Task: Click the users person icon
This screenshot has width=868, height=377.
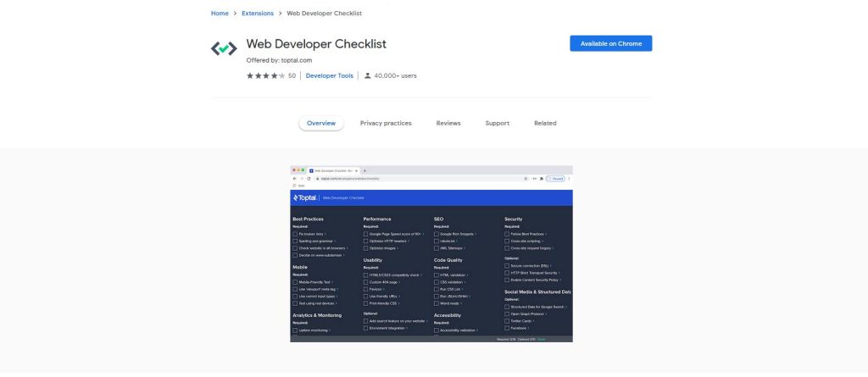Action: [368, 76]
